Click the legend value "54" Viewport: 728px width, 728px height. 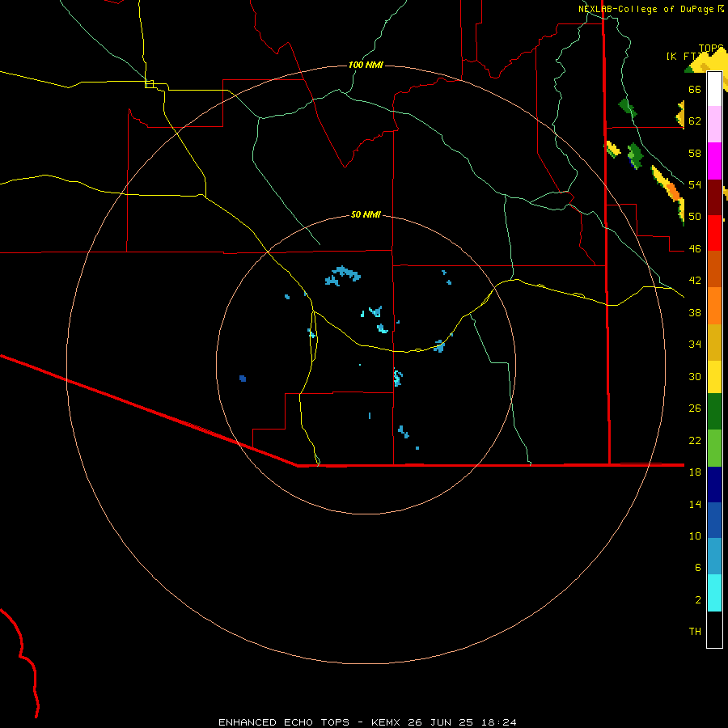pyautogui.click(x=695, y=184)
